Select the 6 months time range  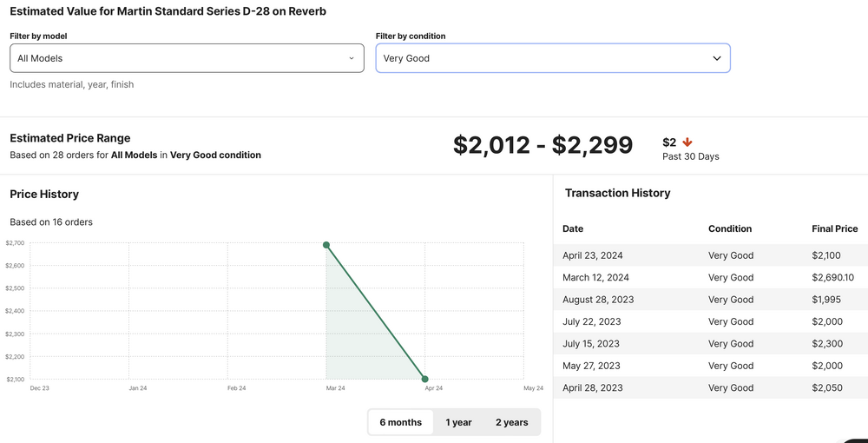[400, 422]
